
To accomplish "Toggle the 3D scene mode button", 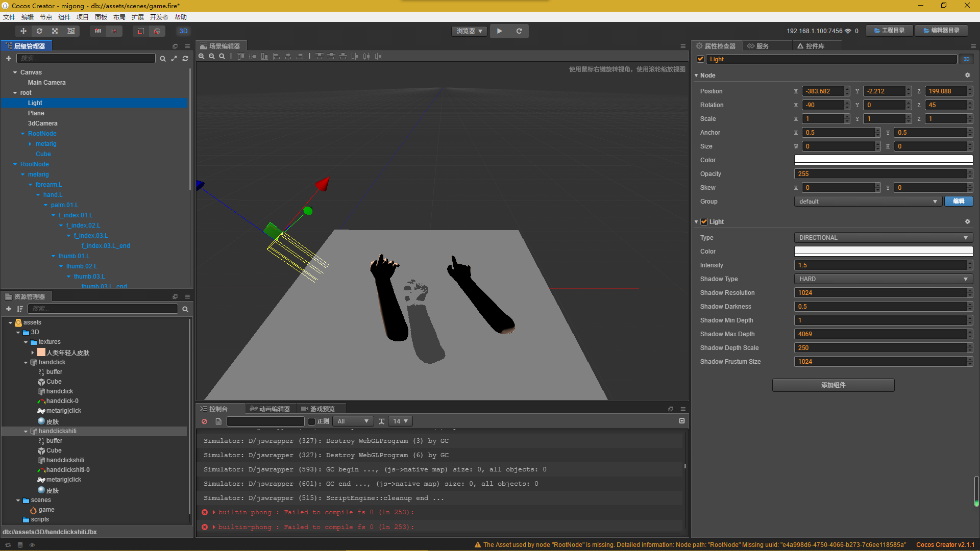I will coord(183,31).
